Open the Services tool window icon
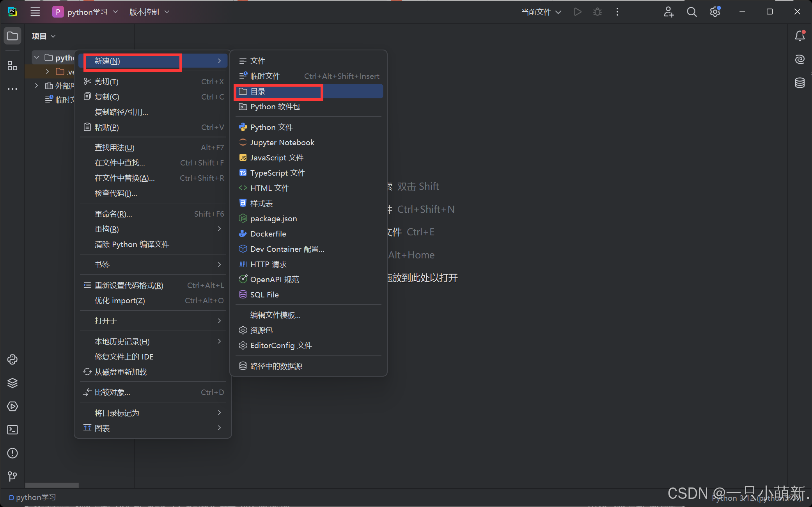 pyautogui.click(x=12, y=406)
